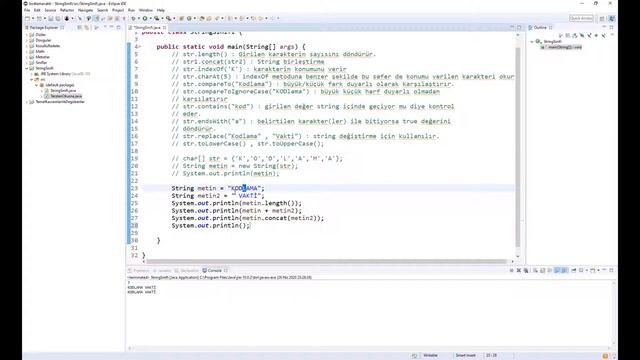Viewport: 640px width, 360px height.
Task: Select the highlighted java file in Package Explorer
Action: (63, 96)
